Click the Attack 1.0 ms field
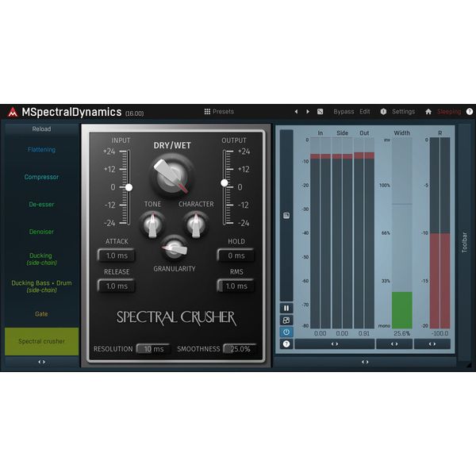The height and width of the screenshot is (476, 476). click(117, 255)
